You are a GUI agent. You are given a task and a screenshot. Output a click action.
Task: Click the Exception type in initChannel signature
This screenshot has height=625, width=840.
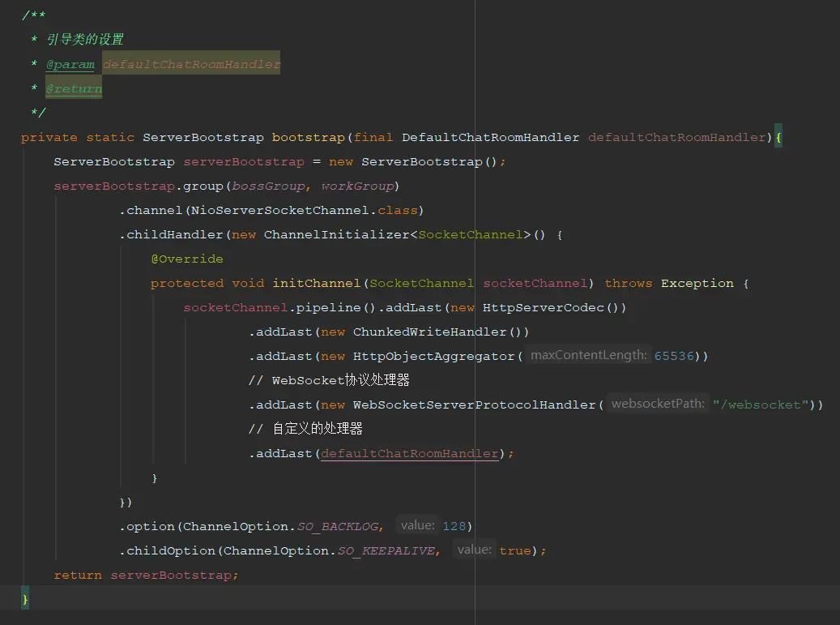pos(697,283)
